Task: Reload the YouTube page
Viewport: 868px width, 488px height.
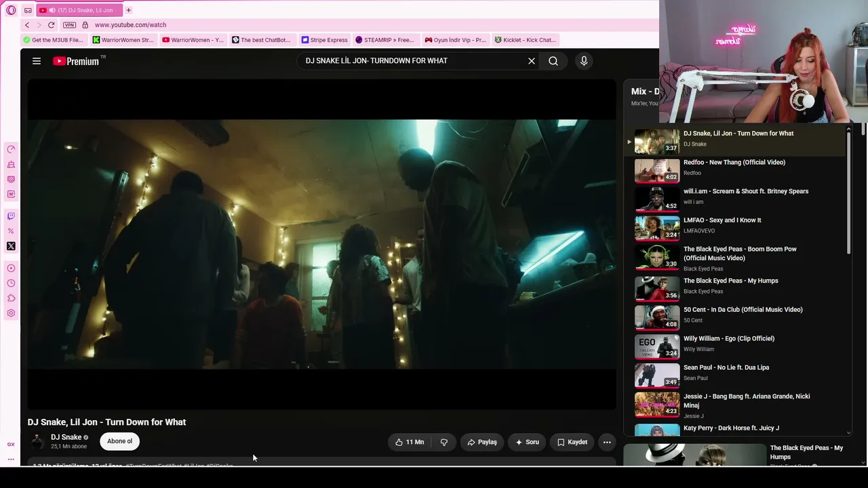Action: (x=51, y=25)
